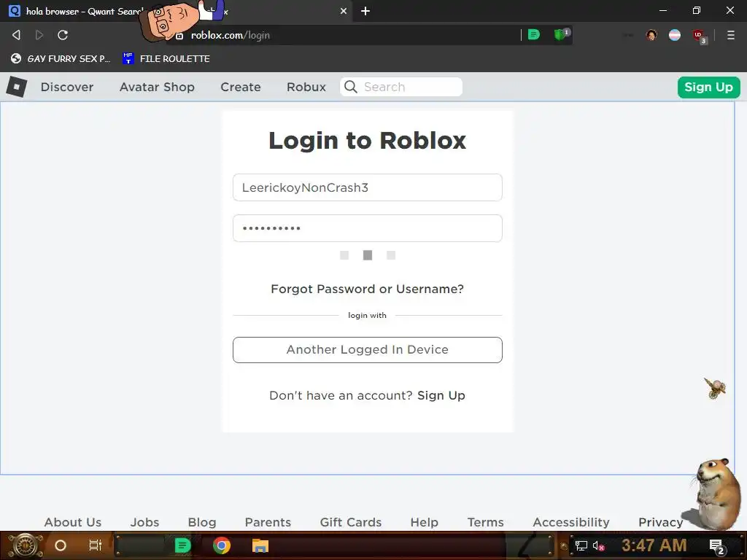
Task: Open the FILE ROULETTE bookmark
Action: point(166,58)
